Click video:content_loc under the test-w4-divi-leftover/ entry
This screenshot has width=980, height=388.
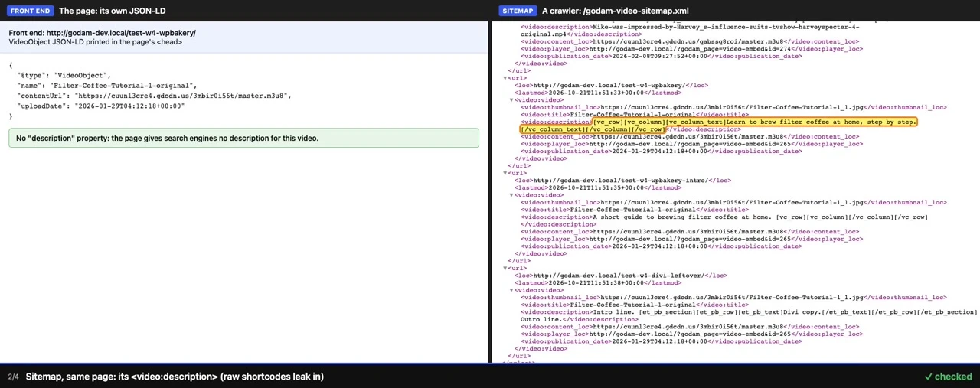pos(690,327)
